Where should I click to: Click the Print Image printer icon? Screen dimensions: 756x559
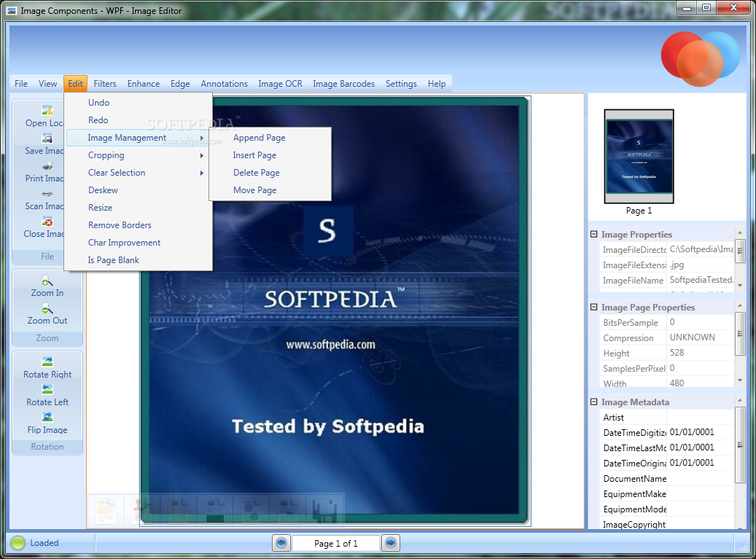pyautogui.click(x=47, y=166)
